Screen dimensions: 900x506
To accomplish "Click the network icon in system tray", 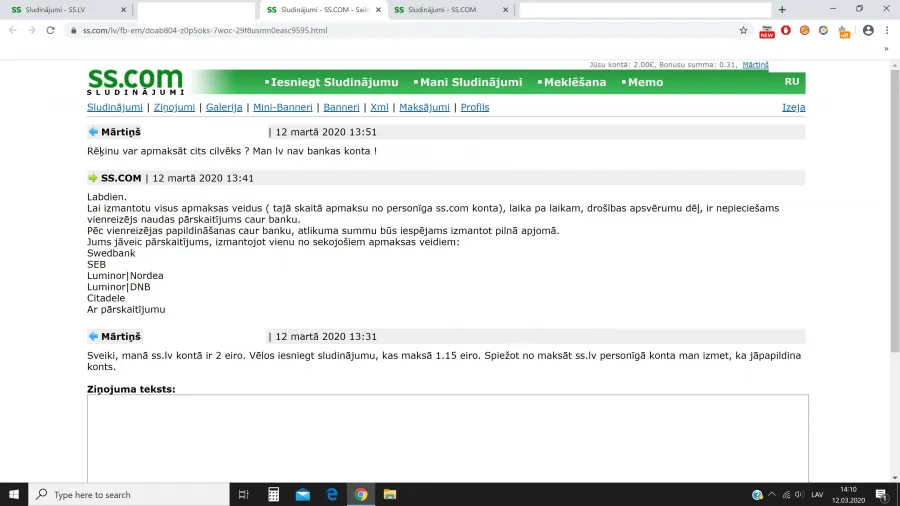I will tap(786, 495).
